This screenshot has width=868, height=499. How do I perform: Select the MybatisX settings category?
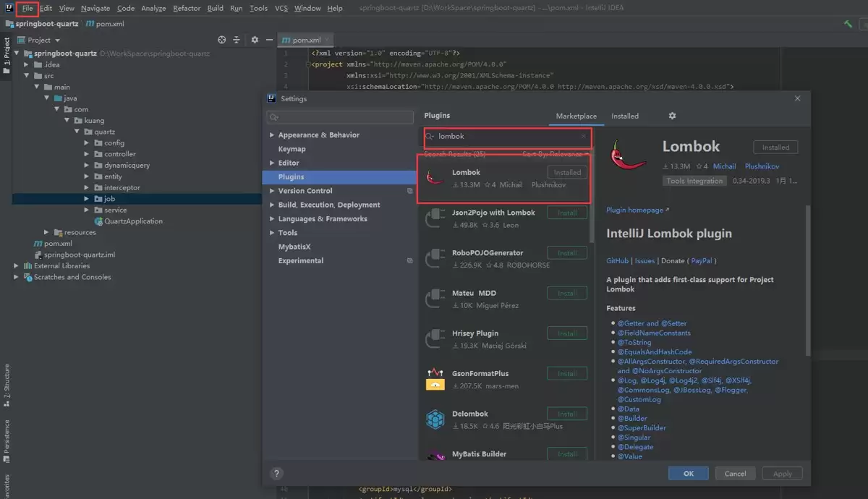[294, 247]
